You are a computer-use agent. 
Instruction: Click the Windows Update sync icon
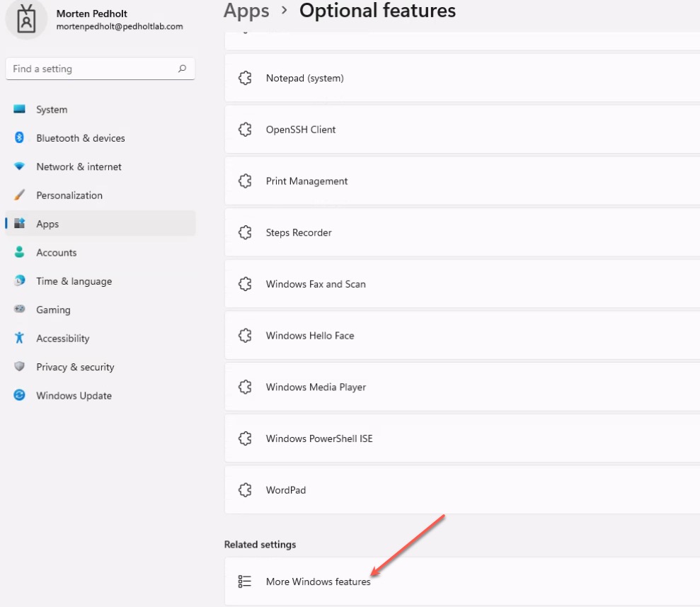(19, 395)
